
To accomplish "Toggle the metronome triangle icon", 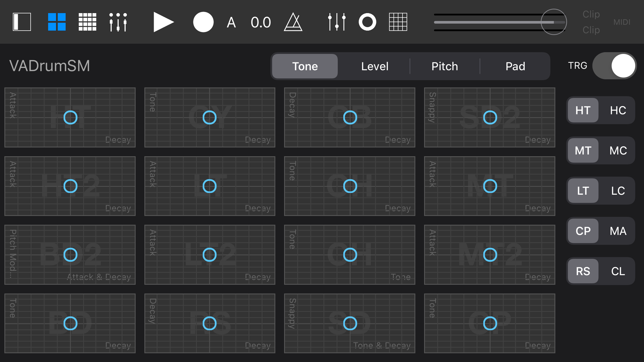I will point(293,22).
